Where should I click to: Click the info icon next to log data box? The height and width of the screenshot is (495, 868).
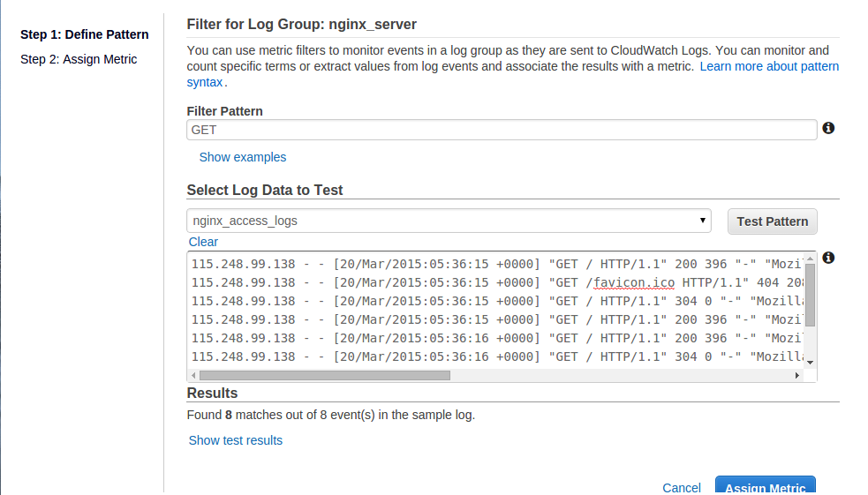(x=828, y=258)
